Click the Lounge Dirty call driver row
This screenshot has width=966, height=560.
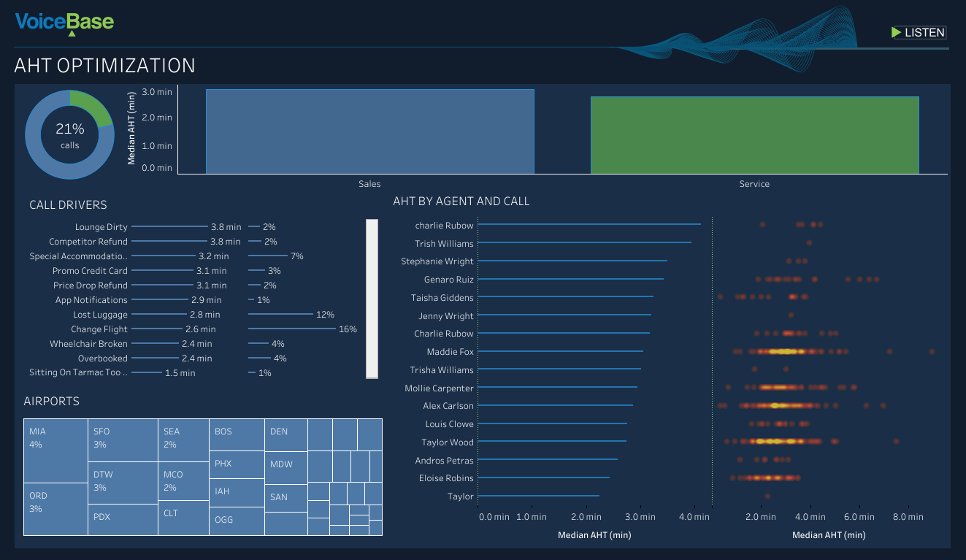[101, 227]
